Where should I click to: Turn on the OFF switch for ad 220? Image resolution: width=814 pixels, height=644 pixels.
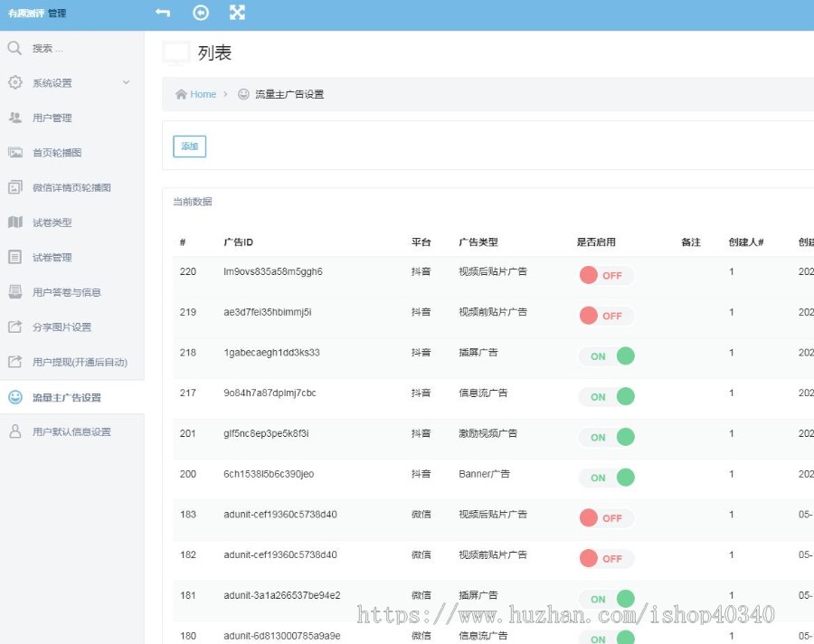click(606, 275)
